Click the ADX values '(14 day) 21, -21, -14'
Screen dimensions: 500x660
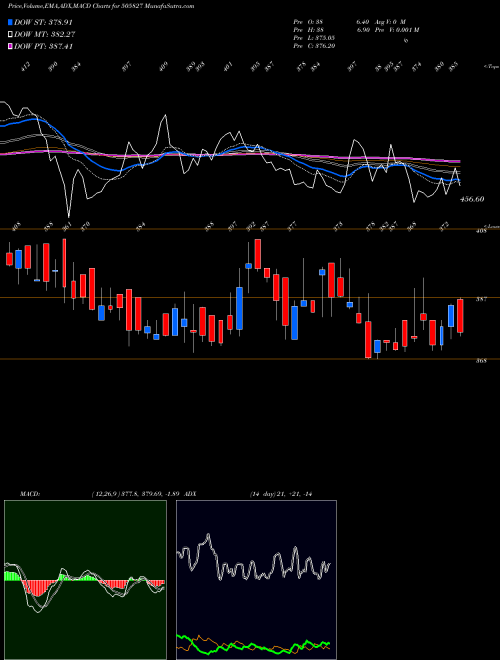pos(281,494)
